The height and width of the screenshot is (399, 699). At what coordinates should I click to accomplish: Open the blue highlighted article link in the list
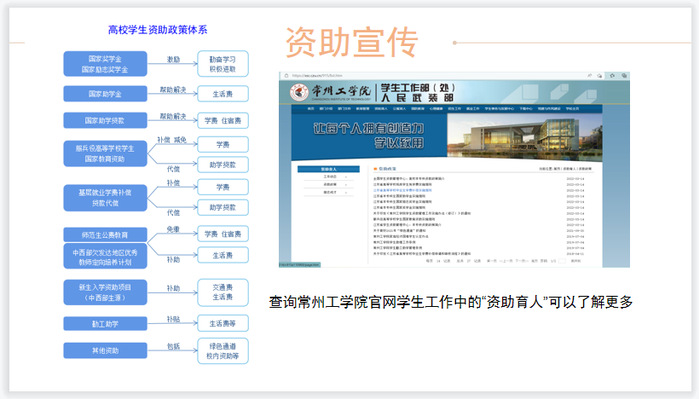(402, 190)
